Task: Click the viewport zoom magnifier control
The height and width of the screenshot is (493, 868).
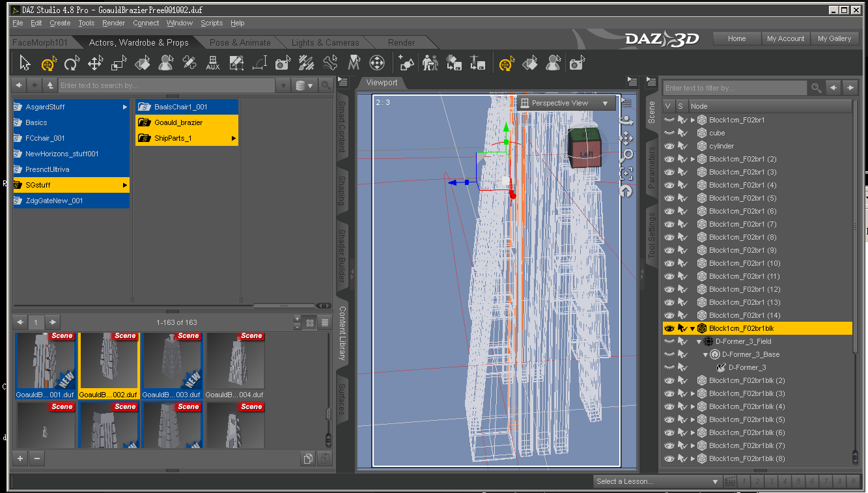Action: 626,155
